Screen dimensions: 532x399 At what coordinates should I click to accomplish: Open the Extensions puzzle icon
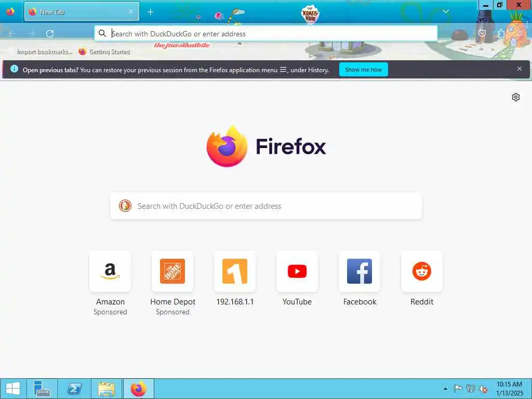[x=501, y=33]
